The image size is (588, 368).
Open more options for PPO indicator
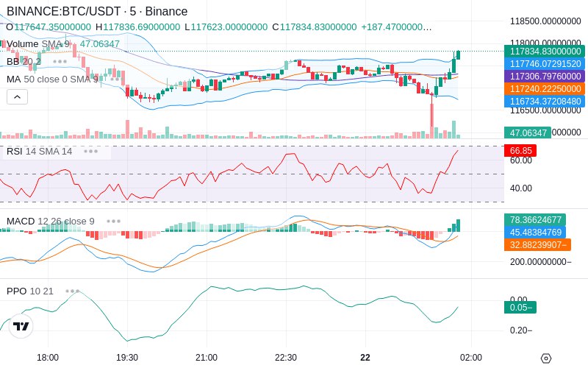(x=72, y=291)
